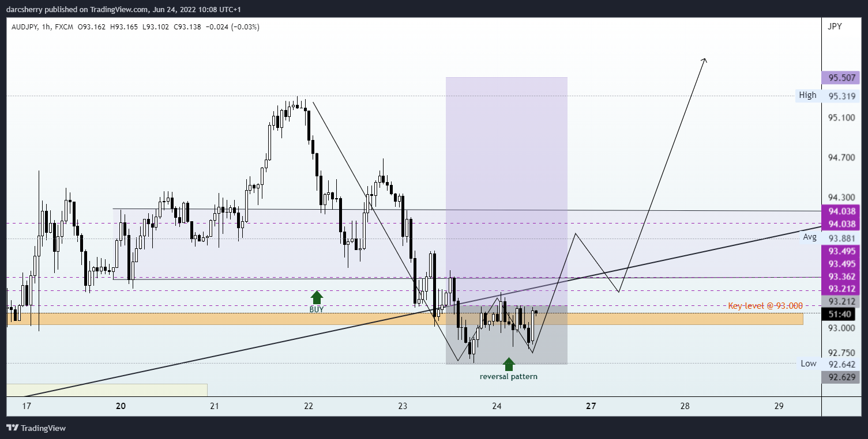The image size is (868, 439).
Task: Click date 17 on the time axis
Action: (x=26, y=406)
